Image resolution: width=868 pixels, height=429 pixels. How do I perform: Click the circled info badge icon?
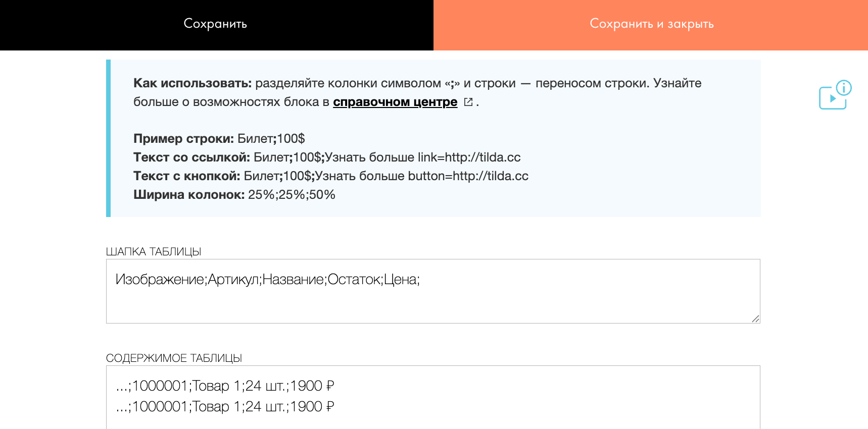click(844, 88)
